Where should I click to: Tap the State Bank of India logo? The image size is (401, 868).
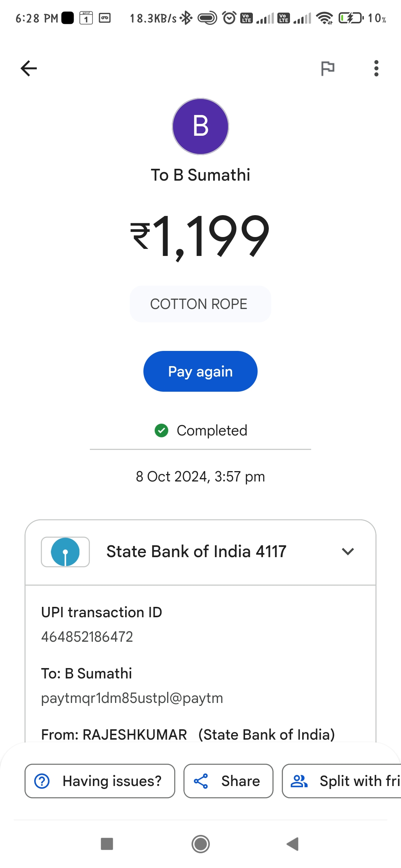click(65, 552)
